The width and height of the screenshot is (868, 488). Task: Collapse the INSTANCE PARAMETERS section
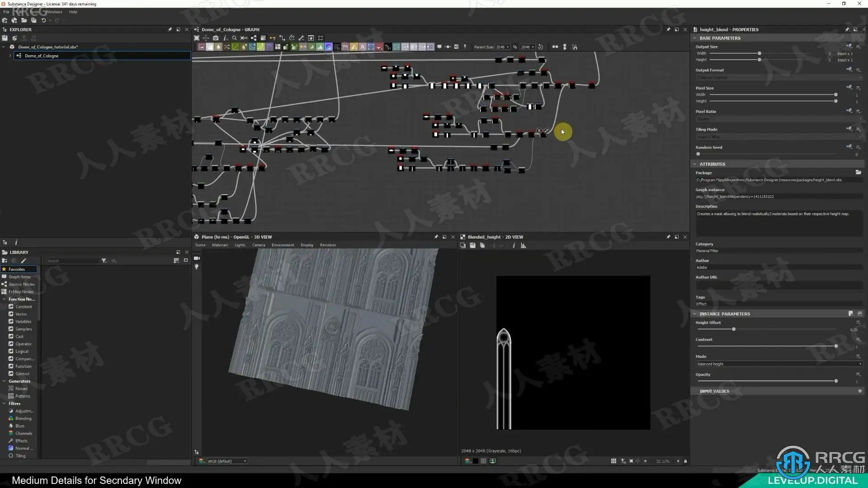coord(695,314)
